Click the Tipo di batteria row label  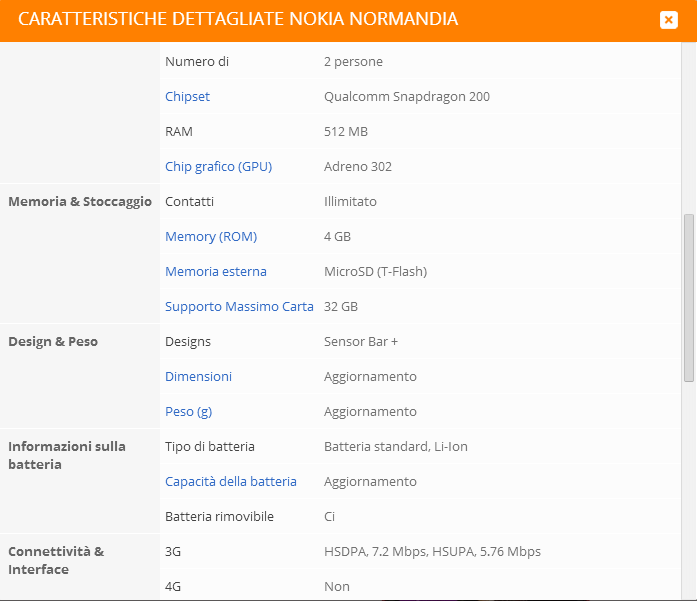209,446
